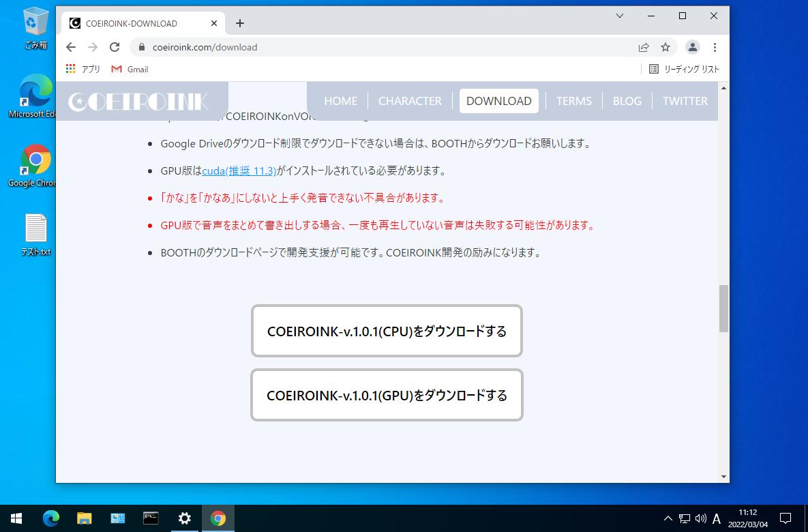Share this page via share icon
The image size is (808, 532).
644,48
